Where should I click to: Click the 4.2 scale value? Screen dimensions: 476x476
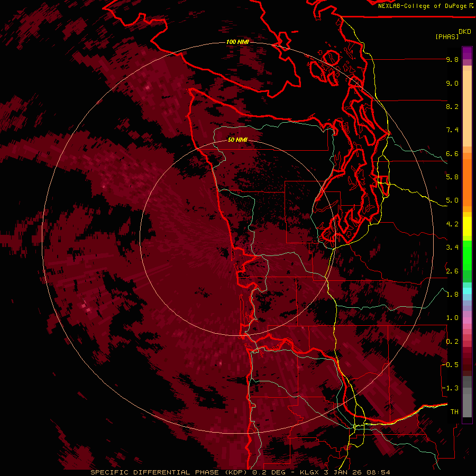click(x=452, y=224)
